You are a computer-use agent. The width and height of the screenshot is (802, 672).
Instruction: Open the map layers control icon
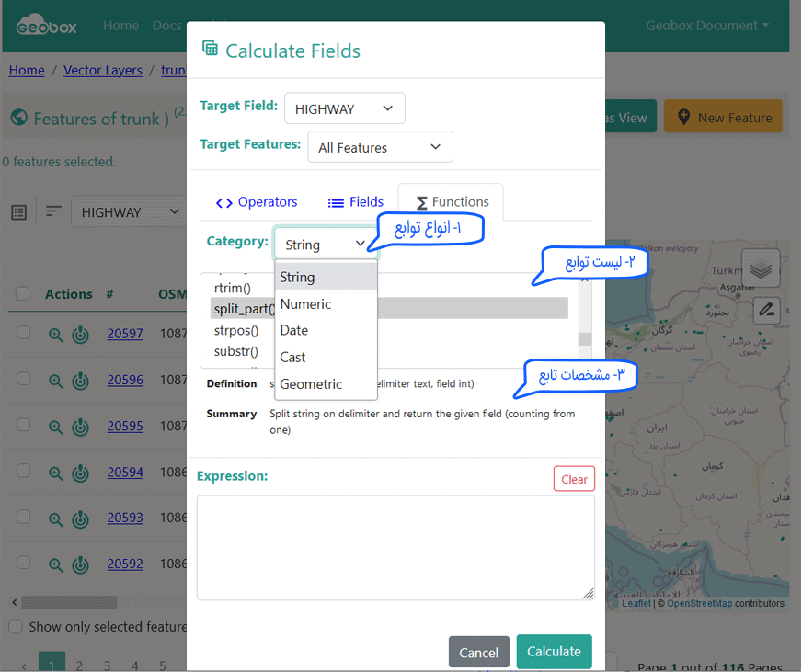tap(761, 268)
